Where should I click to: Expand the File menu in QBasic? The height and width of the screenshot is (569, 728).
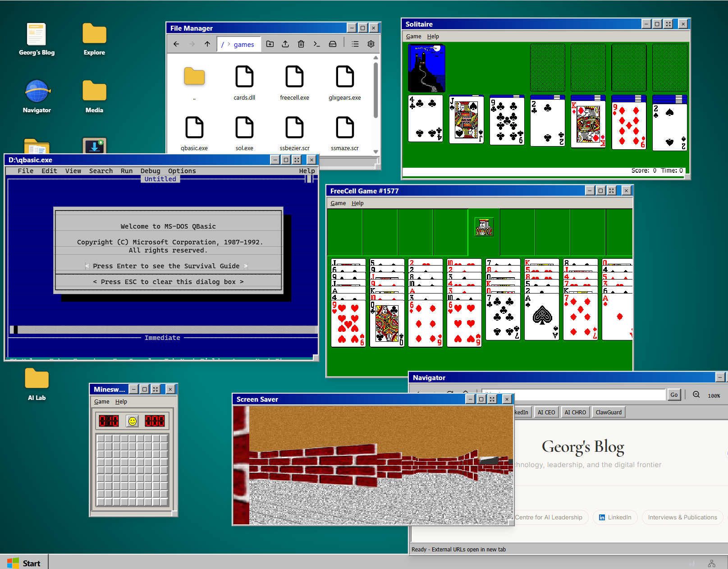pyautogui.click(x=26, y=171)
